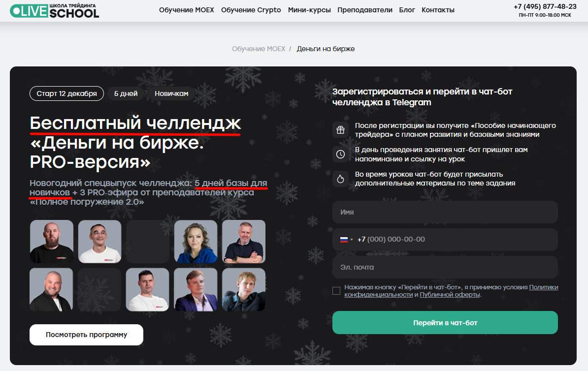Click the Live School logo
Viewport: 588px width, 371px height.
[x=55, y=10]
